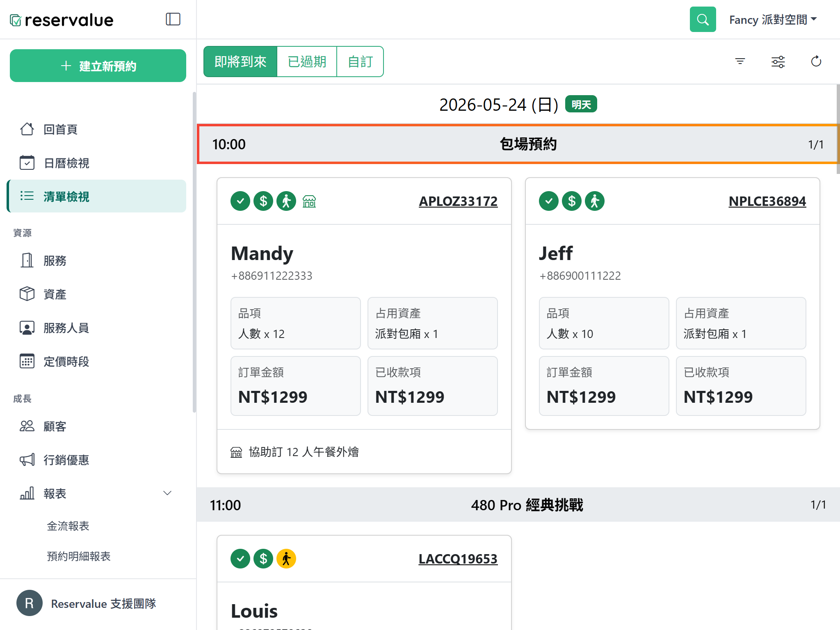Open 定價時段 in sidebar

[97, 361]
